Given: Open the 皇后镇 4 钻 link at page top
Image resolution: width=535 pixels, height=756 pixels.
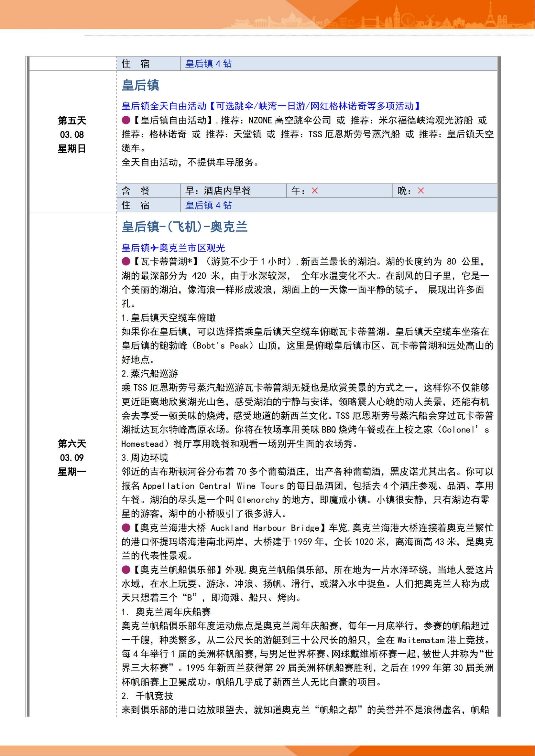Looking at the screenshot, I should pos(209,64).
